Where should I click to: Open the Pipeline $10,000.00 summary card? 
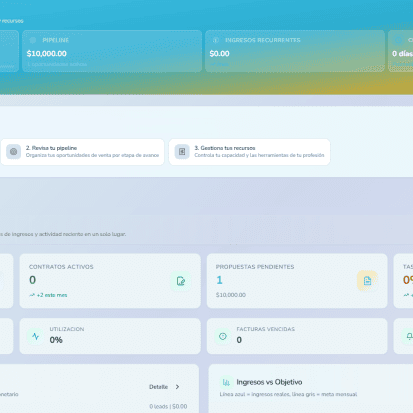point(112,51)
